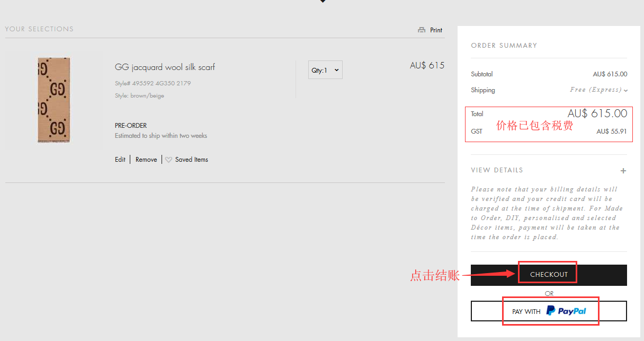Click the 'Style: brown/beige' text

coord(139,96)
